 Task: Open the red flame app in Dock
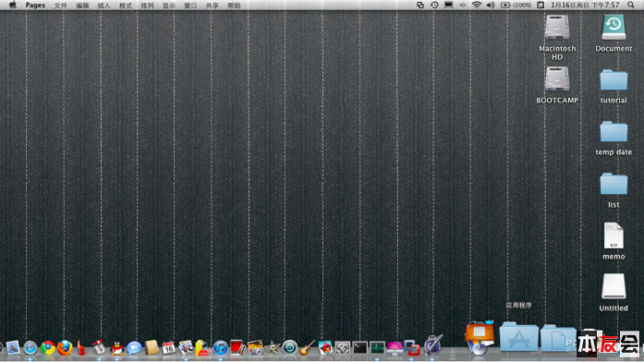(x=81, y=348)
